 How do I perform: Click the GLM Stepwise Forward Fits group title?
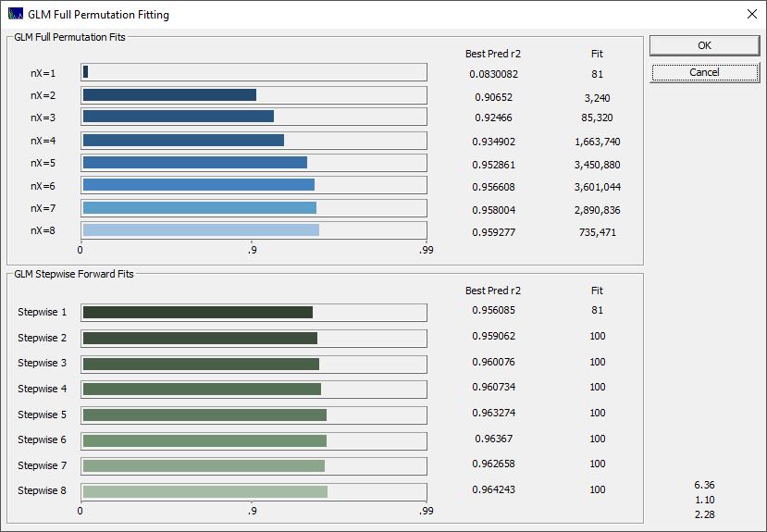pyautogui.click(x=73, y=274)
